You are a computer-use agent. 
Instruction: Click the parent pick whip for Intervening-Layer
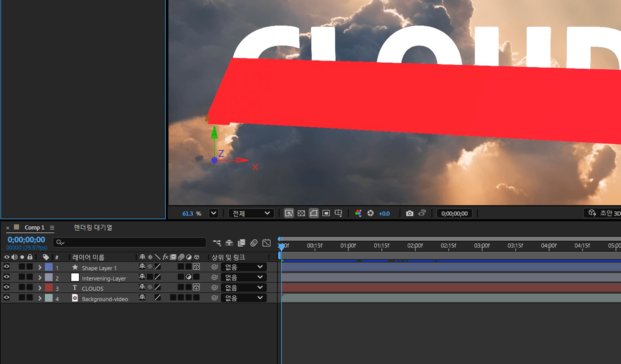(x=214, y=277)
